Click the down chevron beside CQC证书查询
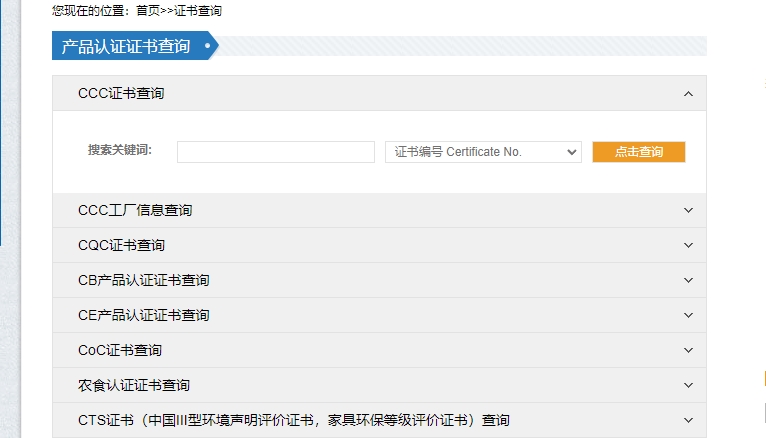 687,246
